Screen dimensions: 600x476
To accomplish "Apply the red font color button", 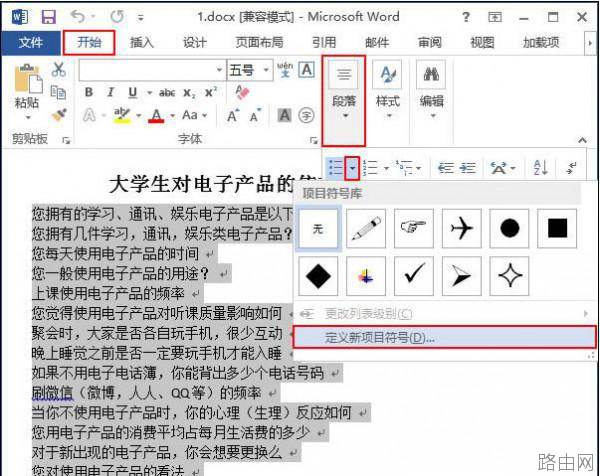I will coord(156,115).
